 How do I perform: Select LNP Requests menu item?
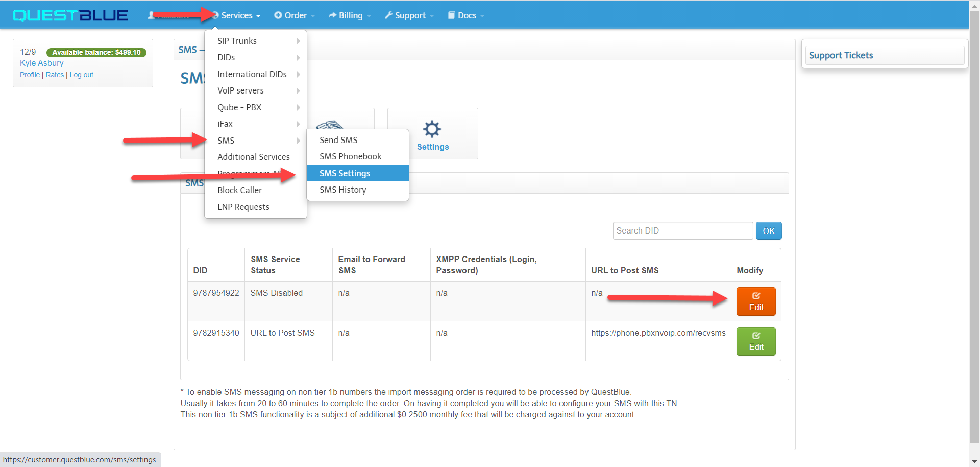tap(256, 207)
